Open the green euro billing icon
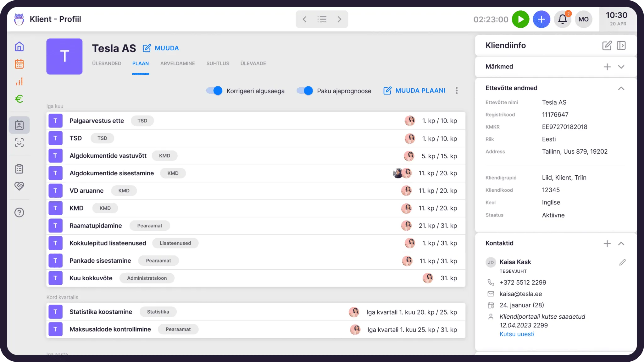This screenshot has width=644, height=362. (19, 99)
